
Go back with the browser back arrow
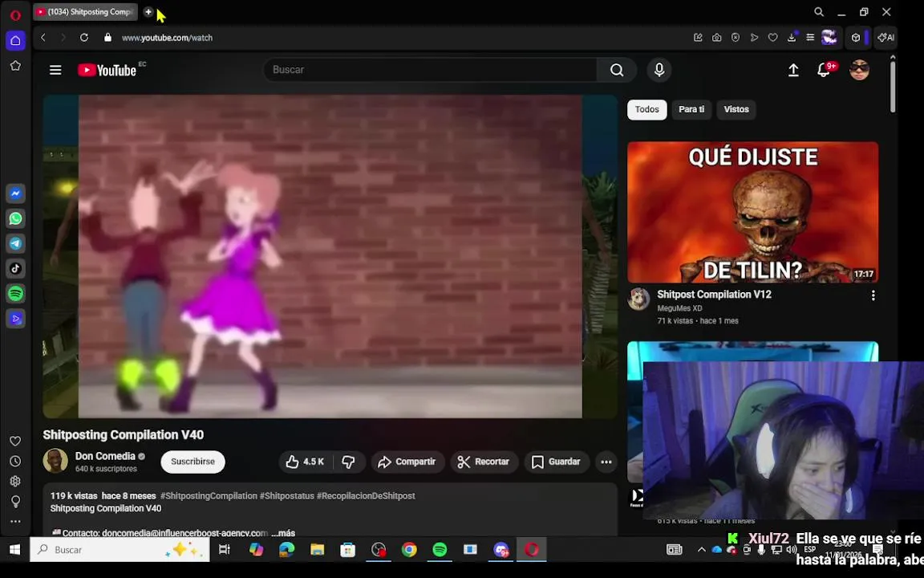tap(43, 37)
